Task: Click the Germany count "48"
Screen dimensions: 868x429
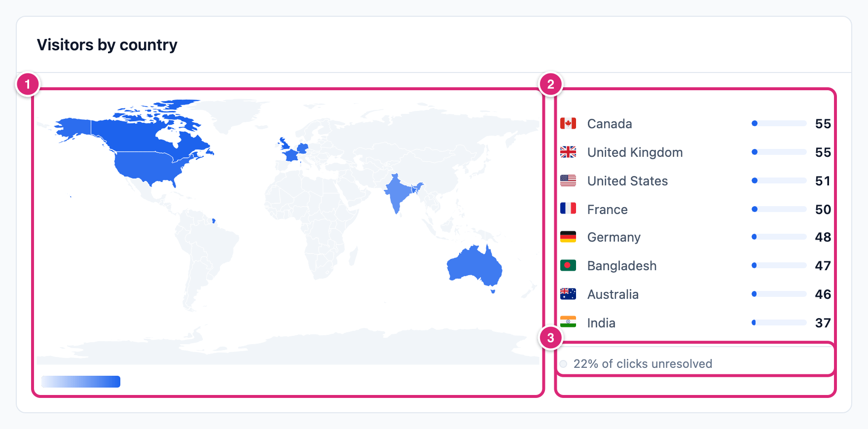Action: (x=823, y=237)
